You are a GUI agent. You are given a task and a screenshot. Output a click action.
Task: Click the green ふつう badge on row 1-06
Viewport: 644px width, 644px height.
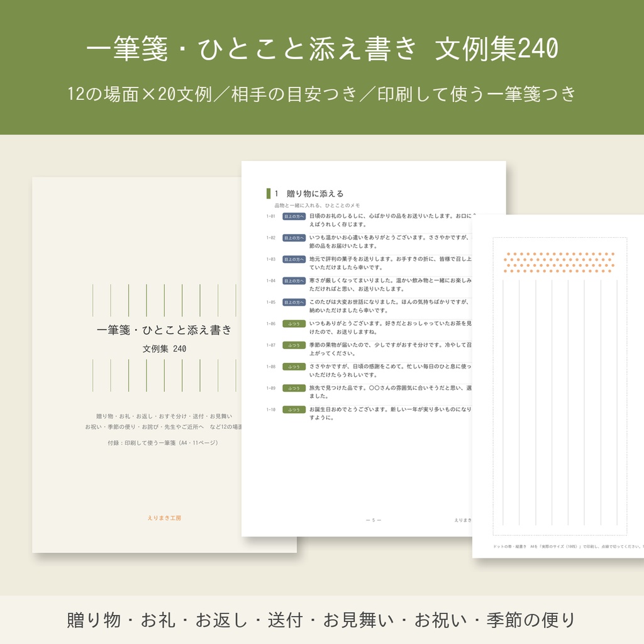tap(294, 324)
